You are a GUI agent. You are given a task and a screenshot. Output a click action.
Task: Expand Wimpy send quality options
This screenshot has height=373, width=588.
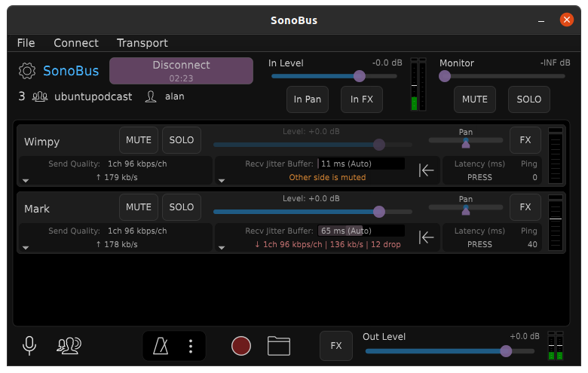26,181
